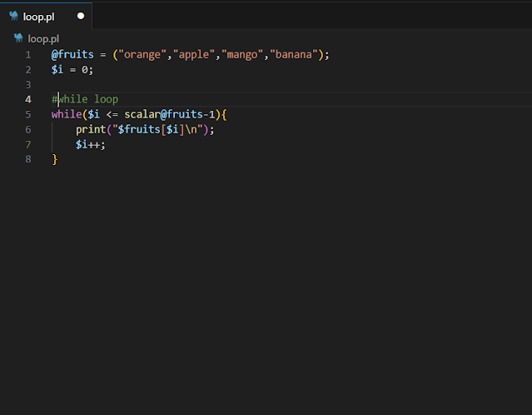Click line number 8 in the gutter
Image resolution: width=532 pixels, height=415 pixels.
tap(28, 159)
